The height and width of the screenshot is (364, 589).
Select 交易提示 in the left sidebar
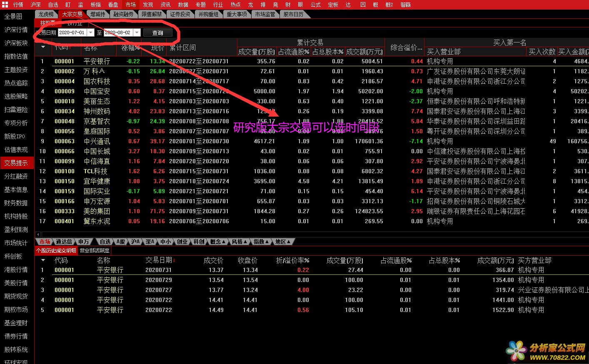point(16,163)
